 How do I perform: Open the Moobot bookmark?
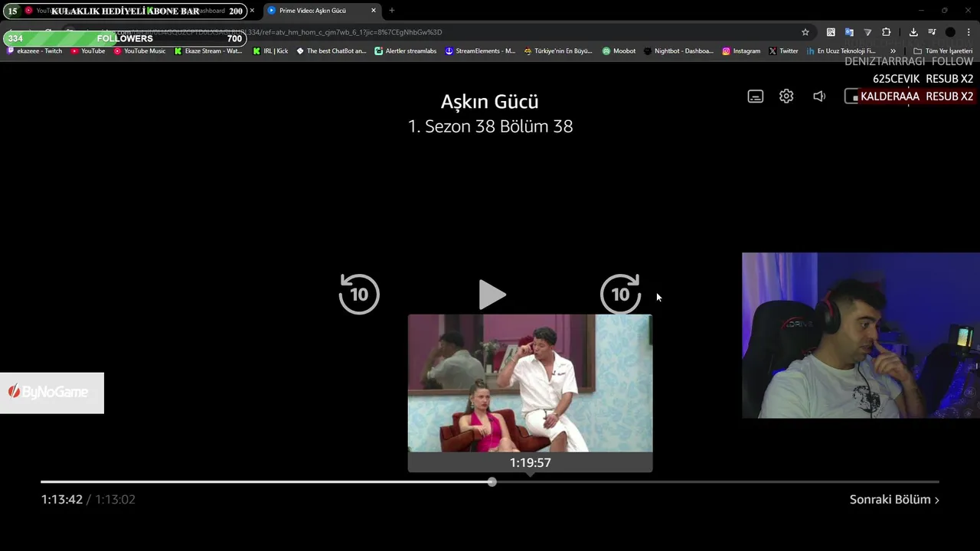click(619, 51)
